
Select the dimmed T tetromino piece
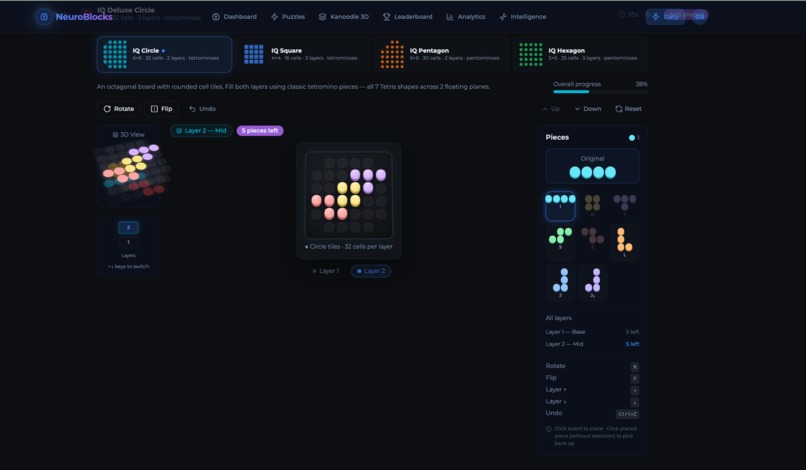pyautogui.click(x=625, y=206)
